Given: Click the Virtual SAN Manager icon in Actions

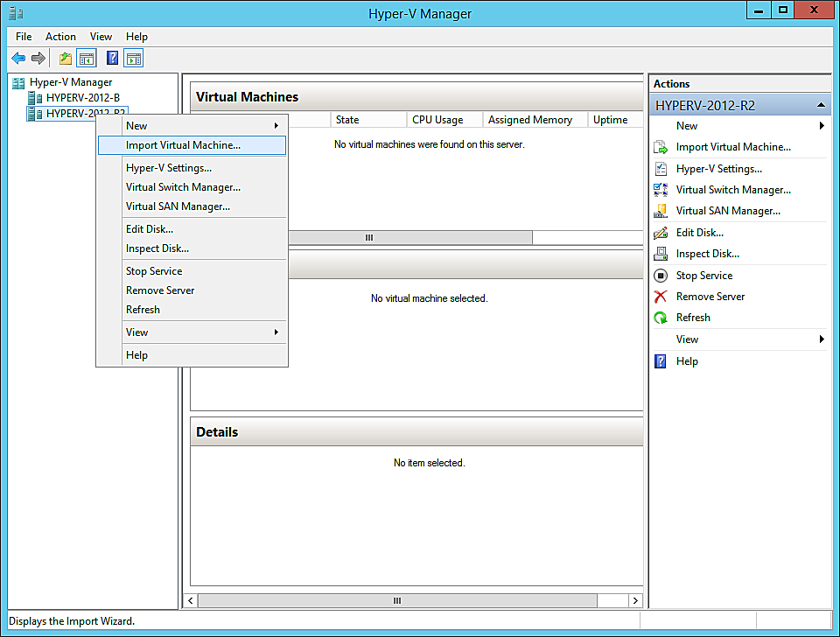Looking at the screenshot, I should (x=661, y=211).
